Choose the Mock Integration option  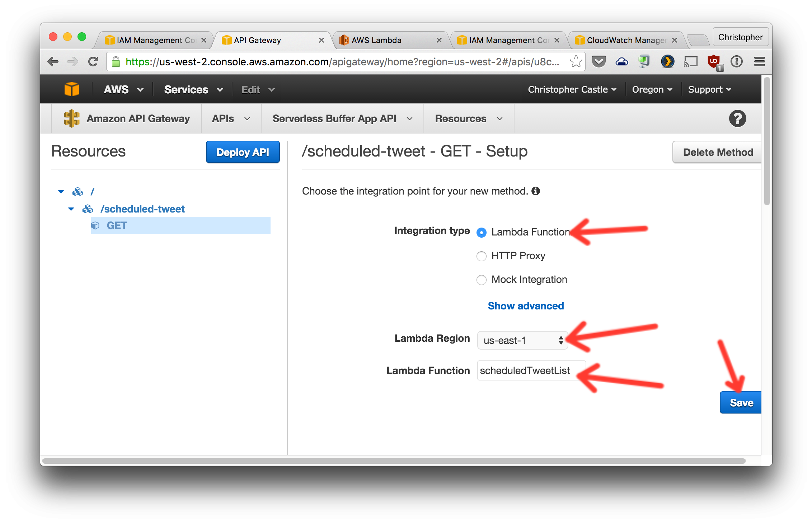[x=481, y=280]
